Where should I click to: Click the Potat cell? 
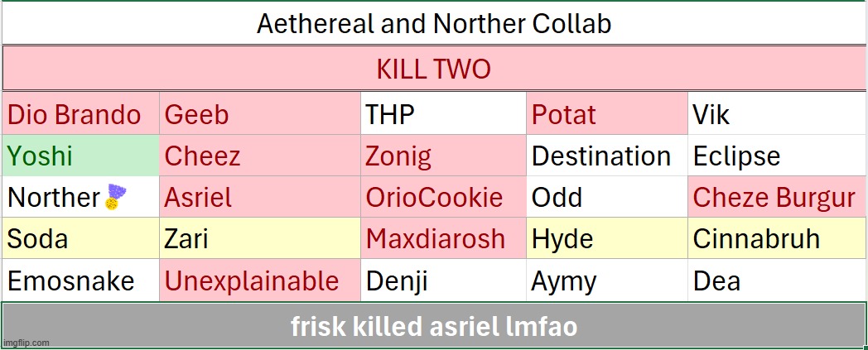[x=606, y=115]
